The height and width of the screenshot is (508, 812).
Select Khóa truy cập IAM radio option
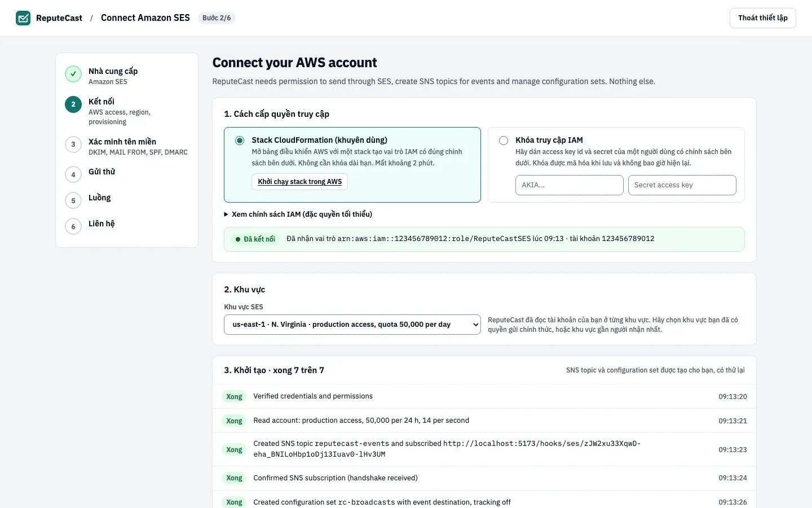[504, 141]
